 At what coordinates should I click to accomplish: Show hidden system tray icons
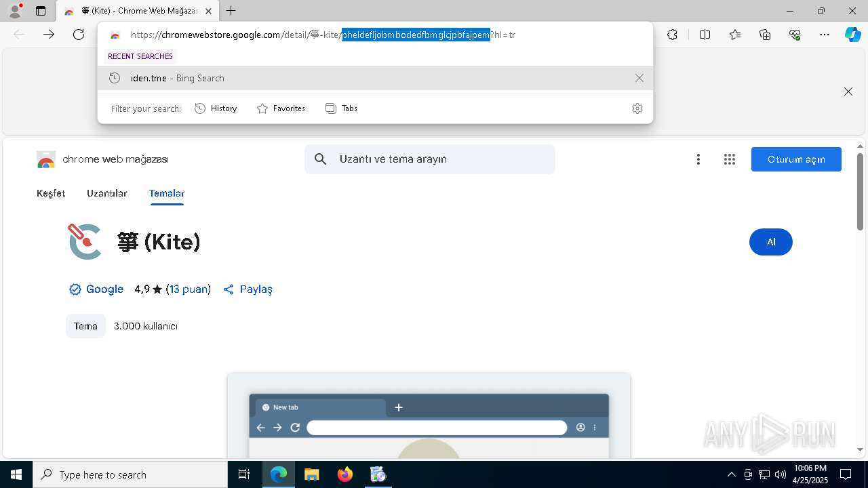tap(731, 474)
